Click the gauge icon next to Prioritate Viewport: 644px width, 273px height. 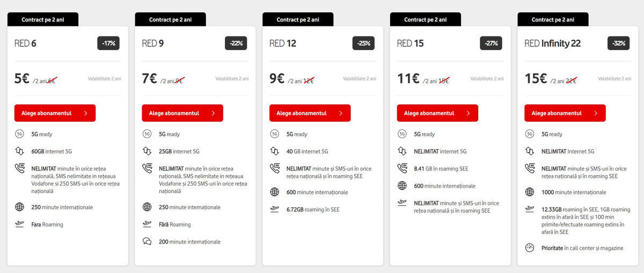[x=530, y=248]
